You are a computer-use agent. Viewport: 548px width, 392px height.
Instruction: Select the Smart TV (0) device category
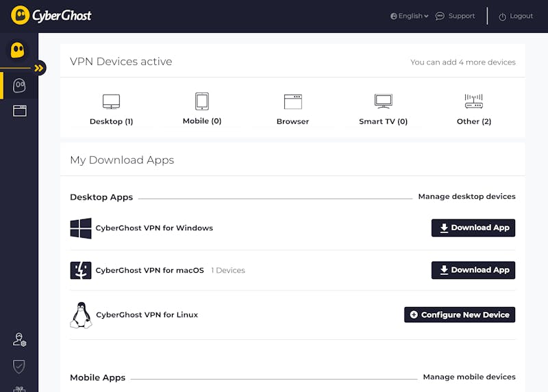(x=384, y=110)
